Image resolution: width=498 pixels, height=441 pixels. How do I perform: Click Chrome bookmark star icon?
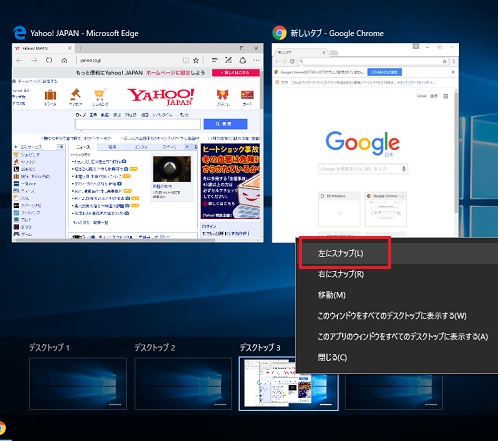pos(445,61)
